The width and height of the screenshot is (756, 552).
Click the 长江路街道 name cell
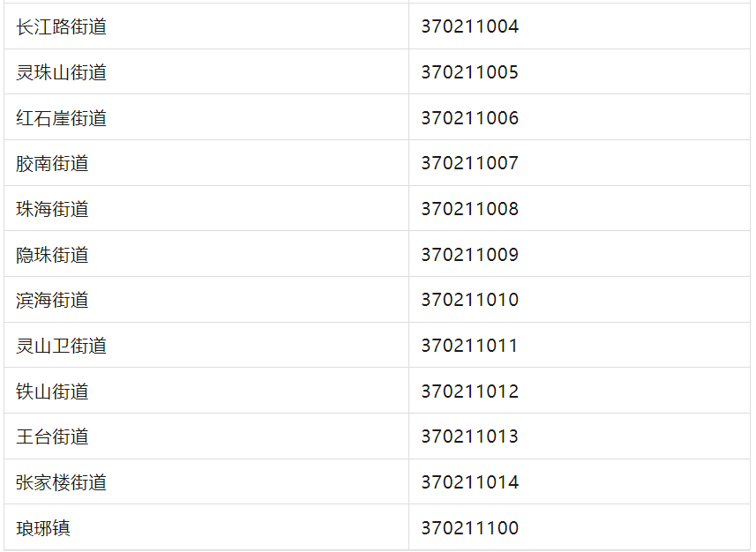click(61, 26)
